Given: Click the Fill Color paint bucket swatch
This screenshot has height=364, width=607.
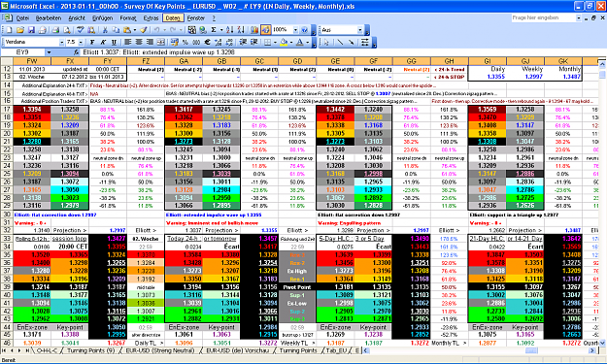Looking at the screenshot, I should [284, 42].
